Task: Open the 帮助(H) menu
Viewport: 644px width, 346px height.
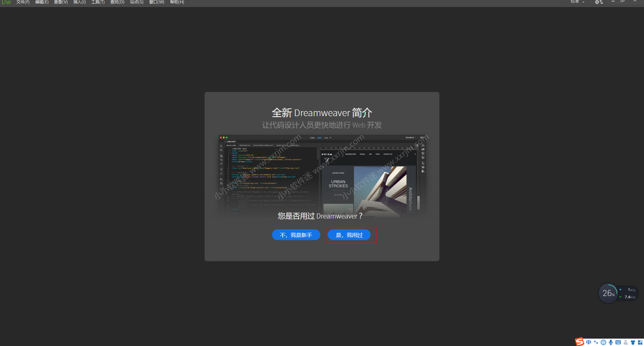Action: click(177, 2)
